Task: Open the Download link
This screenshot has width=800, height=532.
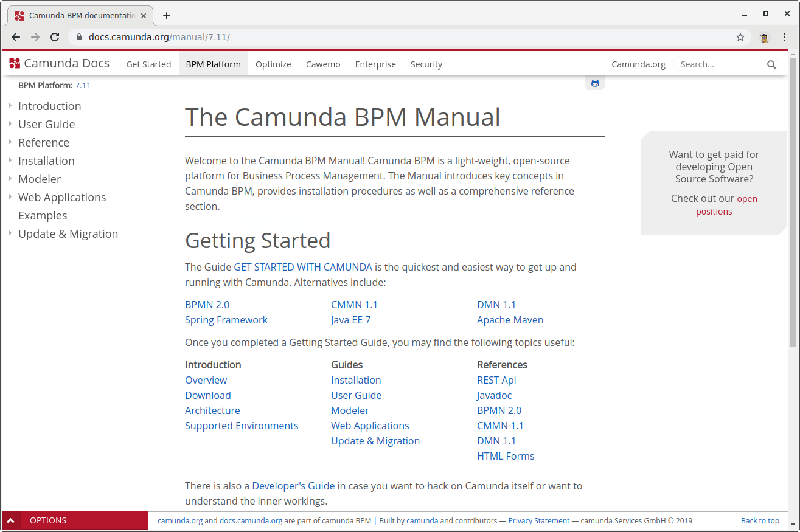Action: point(208,395)
